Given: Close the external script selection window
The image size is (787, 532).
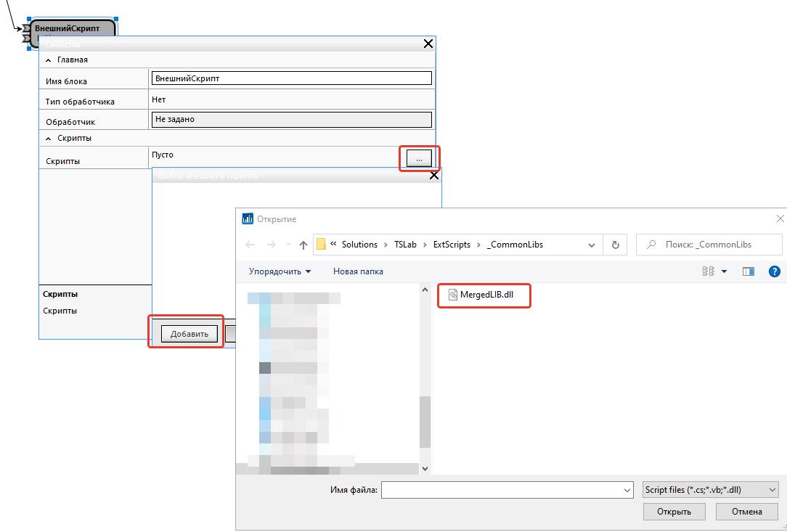Looking at the screenshot, I should [434, 175].
